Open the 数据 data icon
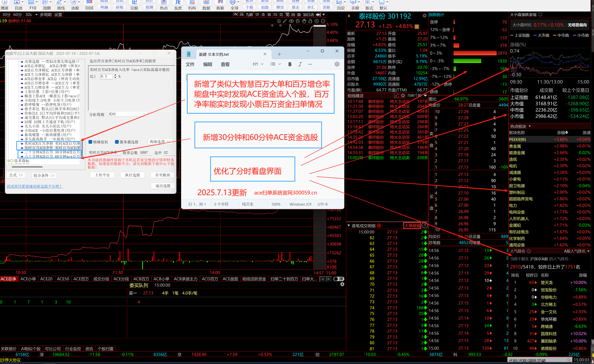This screenshot has height=364, width=594. pyautogui.click(x=206, y=5)
